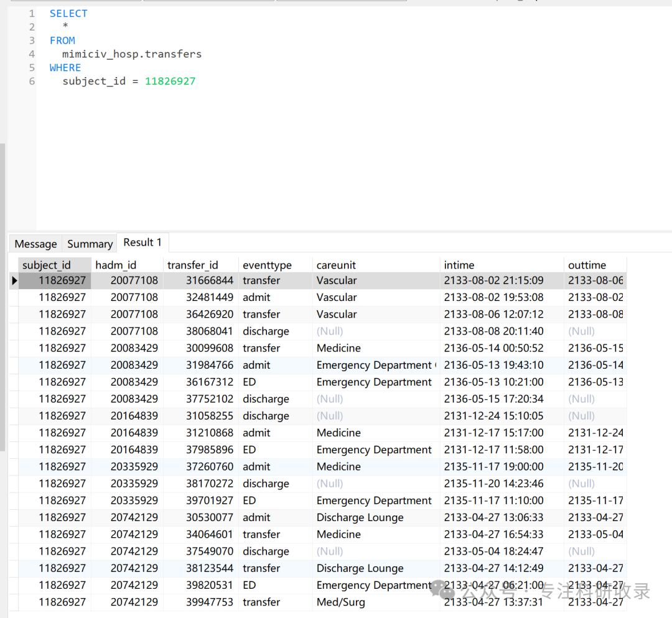This screenshot has width=672, height=618.
Task: Click intime cell 2133-08-02 21:15:09
Action: (x=502, y=280)
